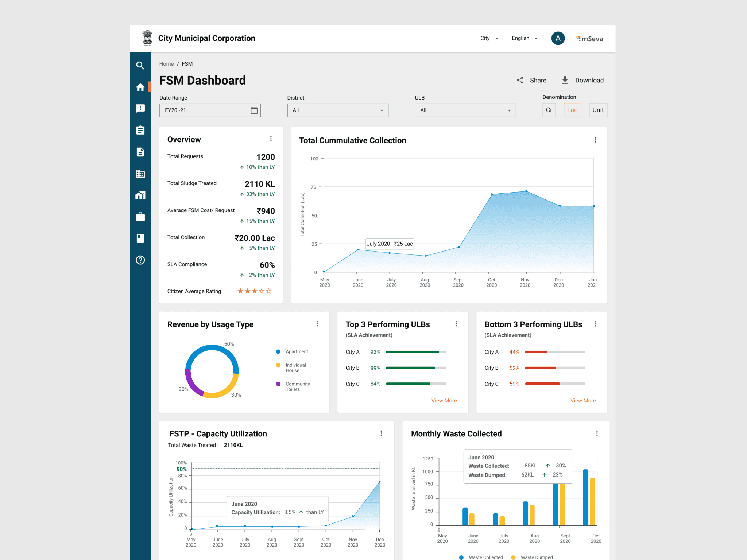This screenshot has height=560, width=747.
Task: Open the briefcase icon in sidebar
Action: (x=140, y=217)
